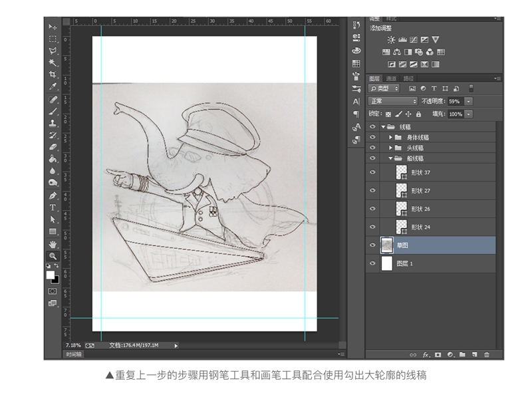Open layer style fx menu
The height and width of the screenshot is (399, 532).
(426, 354)
